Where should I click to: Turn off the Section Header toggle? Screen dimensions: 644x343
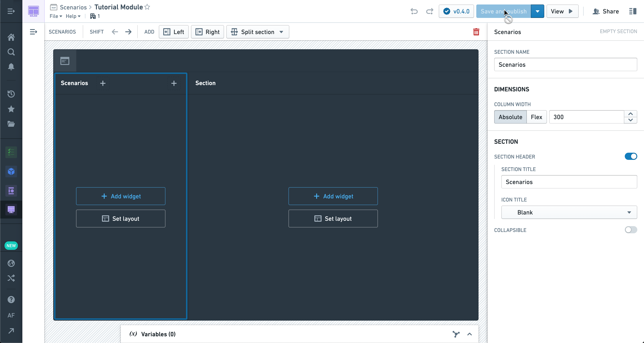point(631,156)
